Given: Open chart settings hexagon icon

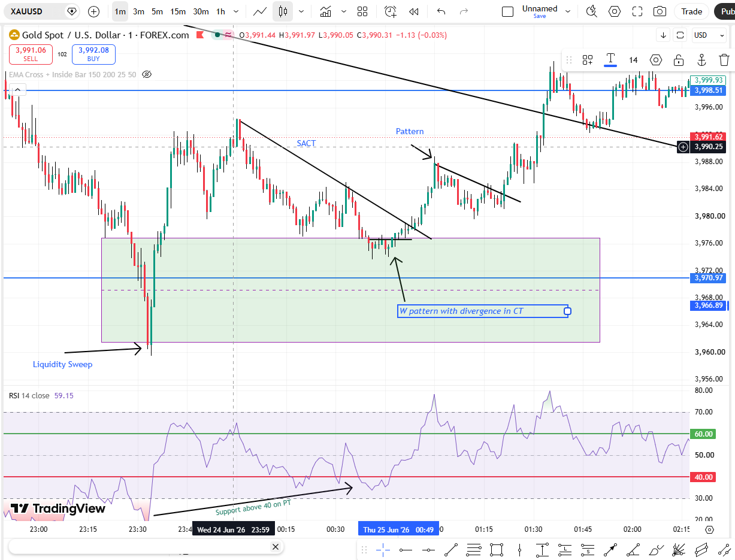Looking at the screenshot, I should click(615, 11).
